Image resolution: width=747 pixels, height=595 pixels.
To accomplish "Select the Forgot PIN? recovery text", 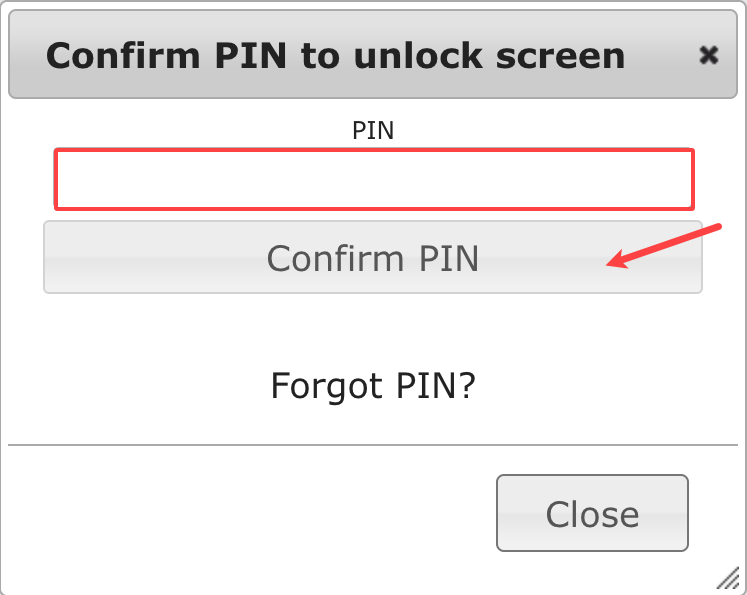I will [x=373, y=386].
